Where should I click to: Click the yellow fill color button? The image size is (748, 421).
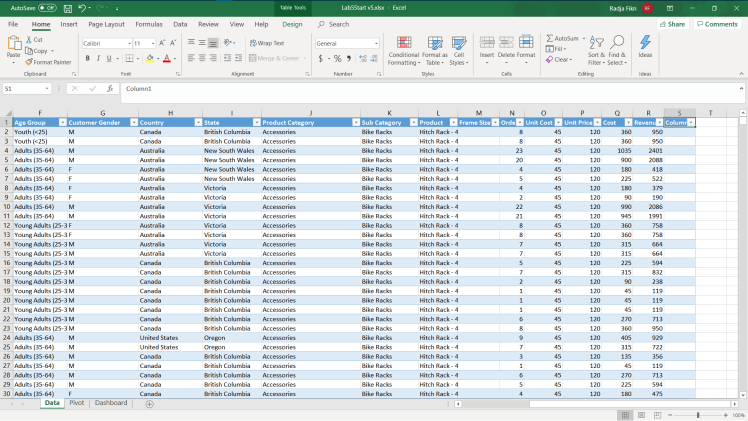click(150, 58)
